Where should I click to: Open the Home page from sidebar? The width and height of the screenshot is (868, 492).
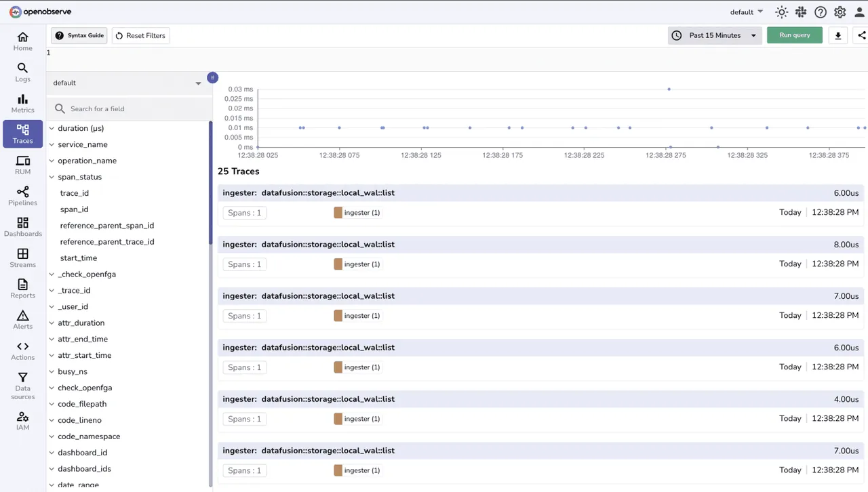tap(22, 41)
